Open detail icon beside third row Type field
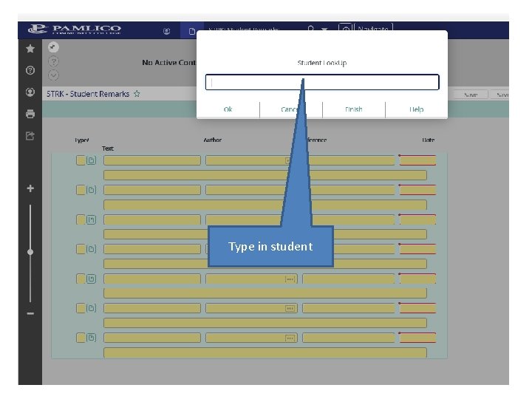The width and height of the screenshot is (532, 399). click(x=92, y=219)
